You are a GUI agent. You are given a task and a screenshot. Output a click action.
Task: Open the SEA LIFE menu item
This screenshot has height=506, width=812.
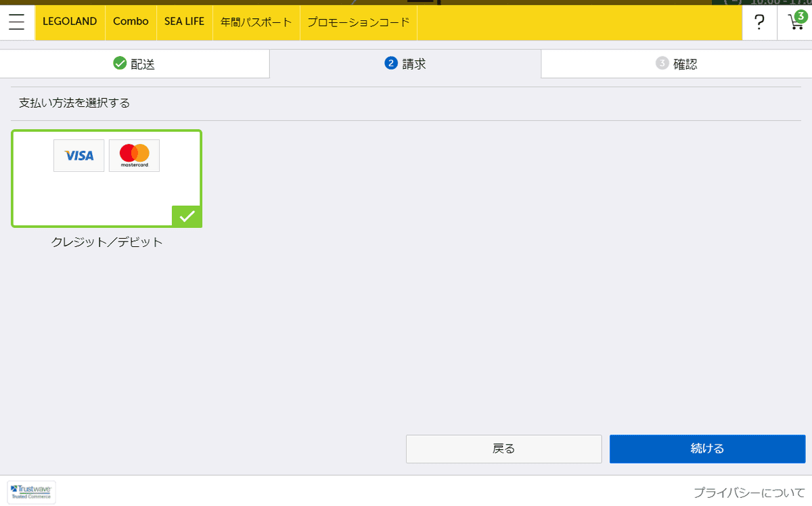click(x=184, y=22)
